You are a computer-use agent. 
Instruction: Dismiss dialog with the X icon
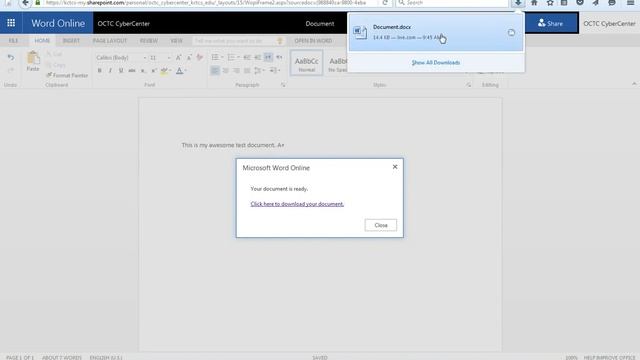pyautogui.click(x=395, y=167)
